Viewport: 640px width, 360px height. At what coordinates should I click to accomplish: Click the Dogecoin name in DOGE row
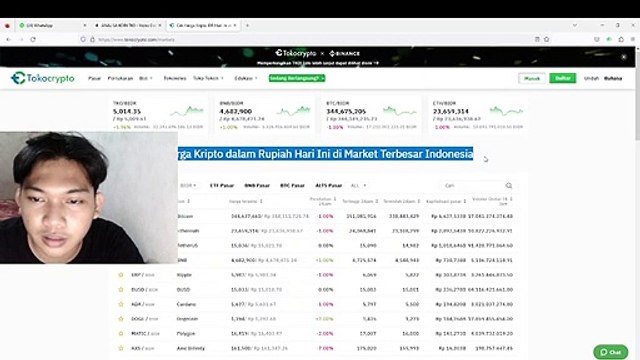[187, 319]
